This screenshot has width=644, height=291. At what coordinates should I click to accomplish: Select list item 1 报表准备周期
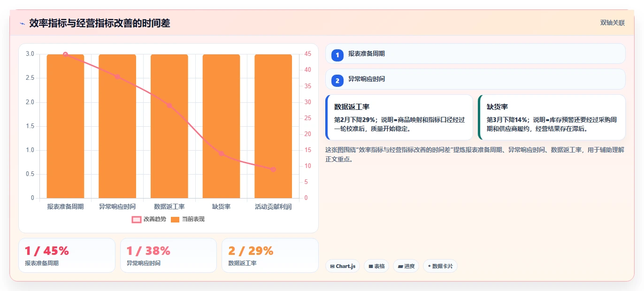(475, 54)
